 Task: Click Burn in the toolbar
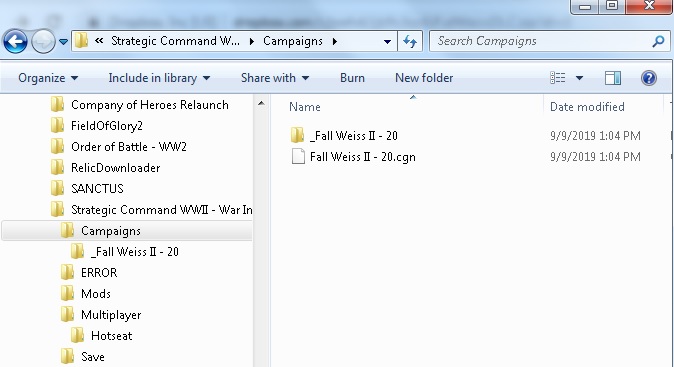(352, 78)
